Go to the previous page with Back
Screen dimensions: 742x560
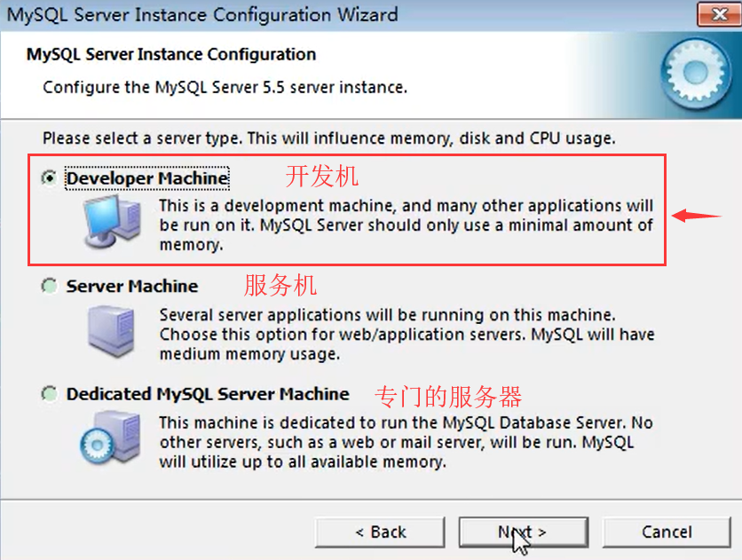[x=380, y=532]
